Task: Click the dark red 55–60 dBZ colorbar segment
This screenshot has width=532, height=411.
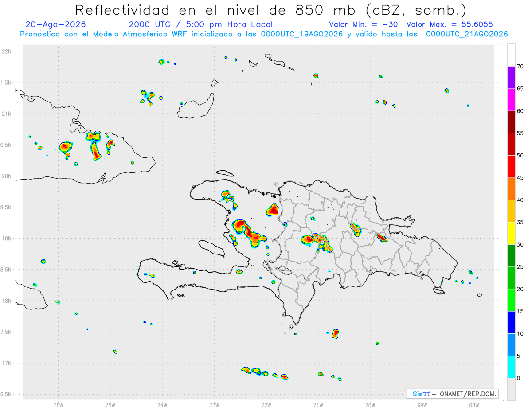Action: tap(511, 122)
